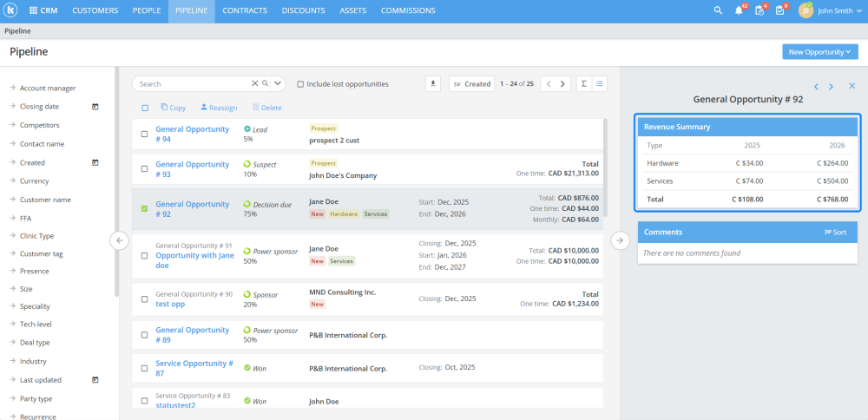The image size is (868, 420).
Task: Switch to the Discounts tab
Action: 303,10
